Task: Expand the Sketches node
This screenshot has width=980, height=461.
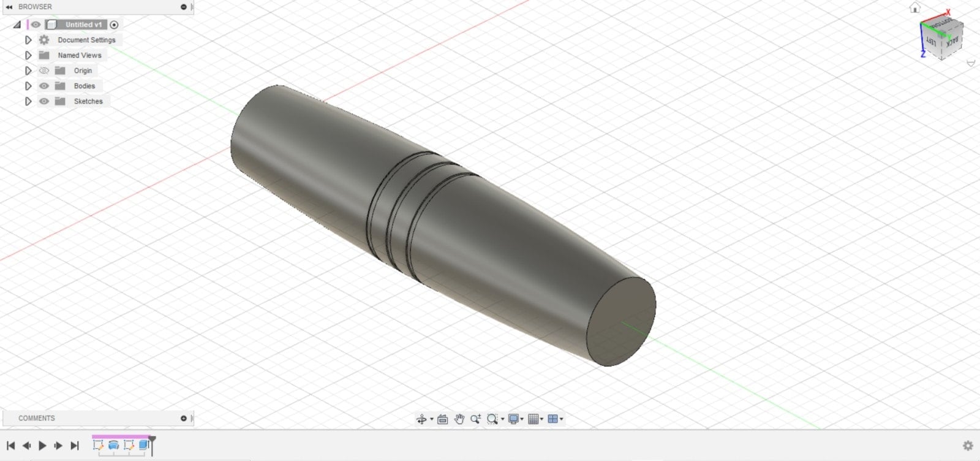Action: coord(28,101)
